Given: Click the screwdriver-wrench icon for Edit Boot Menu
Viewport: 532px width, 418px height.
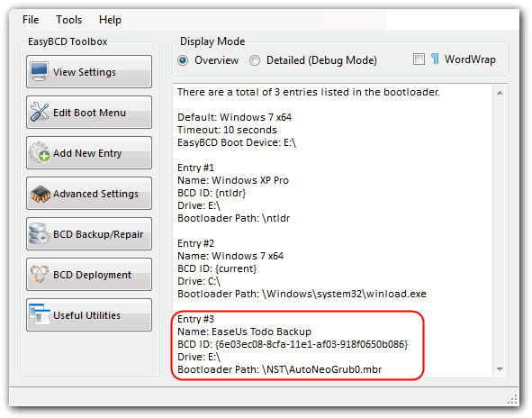Looking at the screenshot, I should 40,112.
